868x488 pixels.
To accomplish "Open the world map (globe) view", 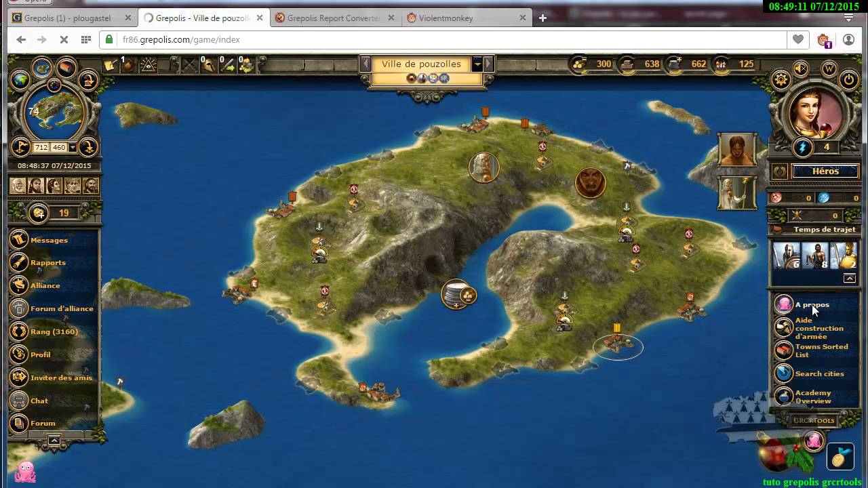I will tap(20, 80).
